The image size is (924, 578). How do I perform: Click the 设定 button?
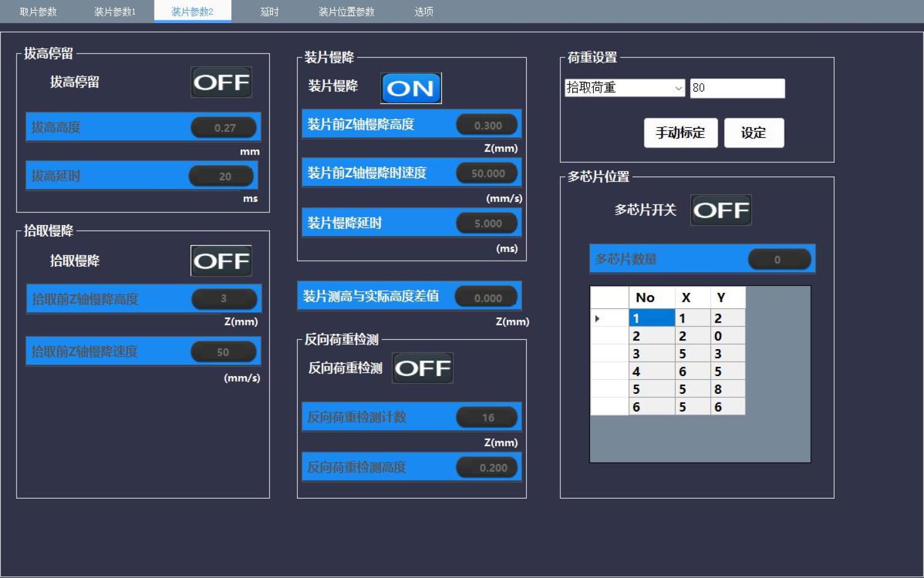pyautogui.click(x=754, y=133)
